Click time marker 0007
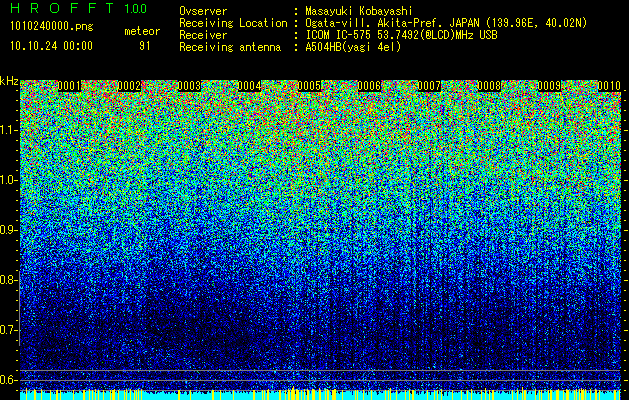 [429, 86]
